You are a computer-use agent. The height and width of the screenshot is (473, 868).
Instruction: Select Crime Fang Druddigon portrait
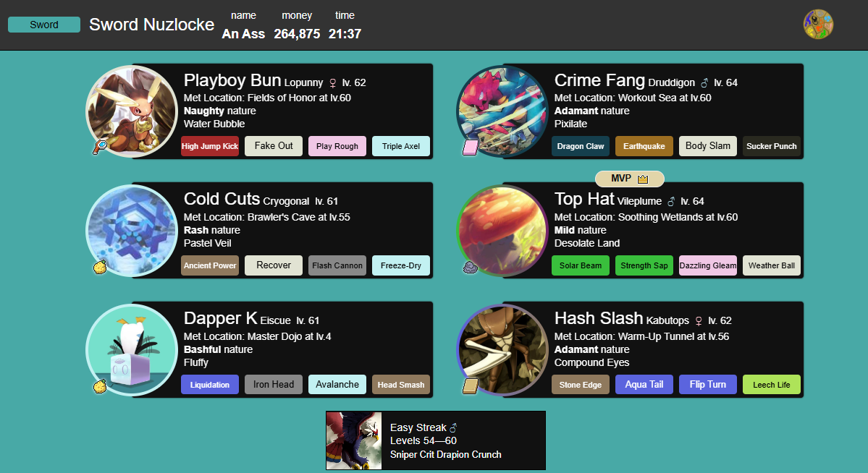pos(502,111)
